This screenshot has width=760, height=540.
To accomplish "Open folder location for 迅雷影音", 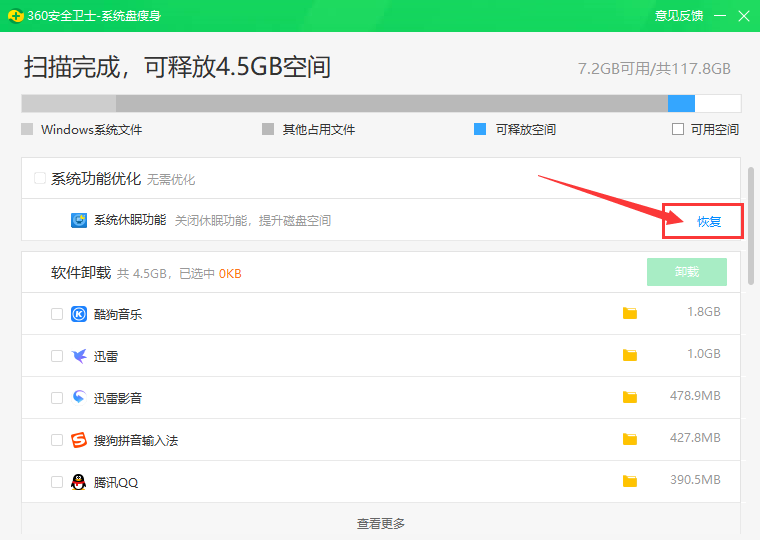I will pyautogui.click(x=630, y=397).
